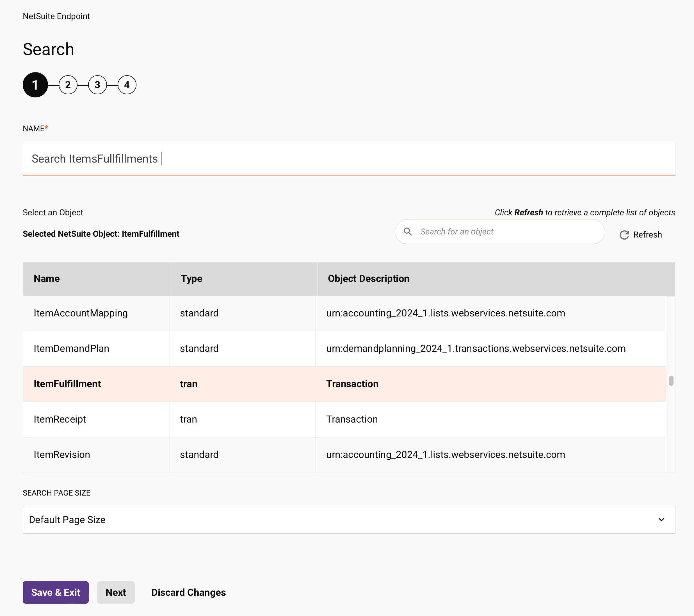Click into the Name input field
Viewport: 694px width, 616px height.
coord(348,159)
